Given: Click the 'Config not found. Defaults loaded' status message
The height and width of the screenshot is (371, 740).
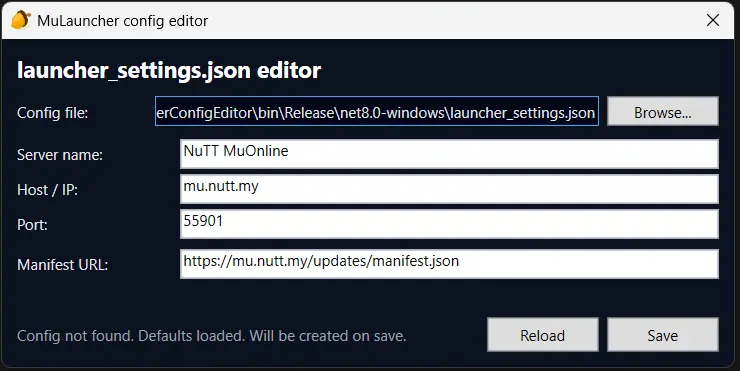Looking at the screenshot, I should point(211,336).
